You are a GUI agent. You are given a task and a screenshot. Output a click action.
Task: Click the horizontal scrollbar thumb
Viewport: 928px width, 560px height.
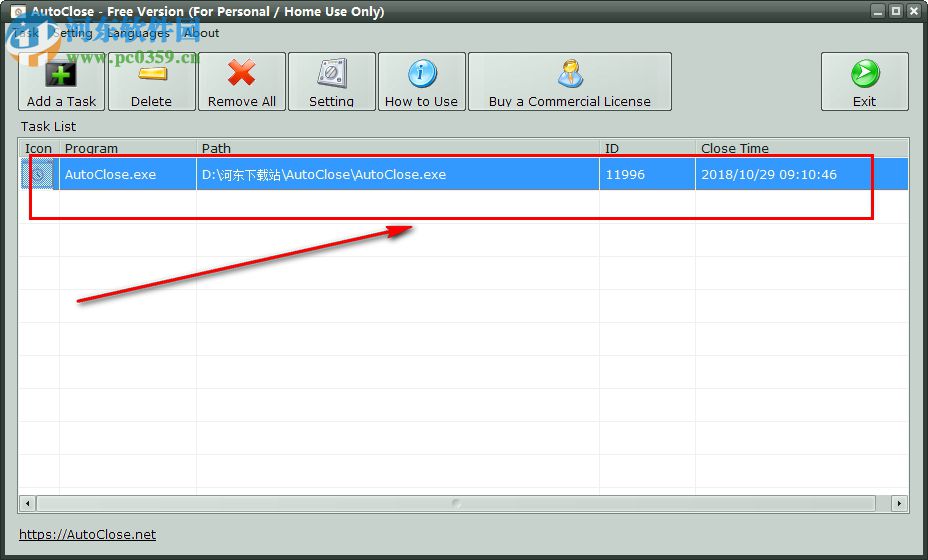(456, 504)
